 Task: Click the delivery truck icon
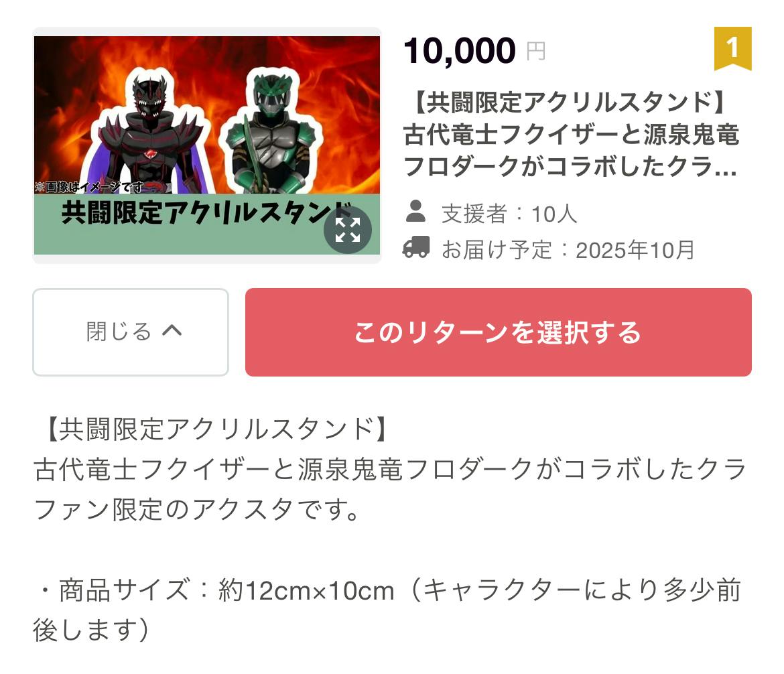[x=416, y=247]
